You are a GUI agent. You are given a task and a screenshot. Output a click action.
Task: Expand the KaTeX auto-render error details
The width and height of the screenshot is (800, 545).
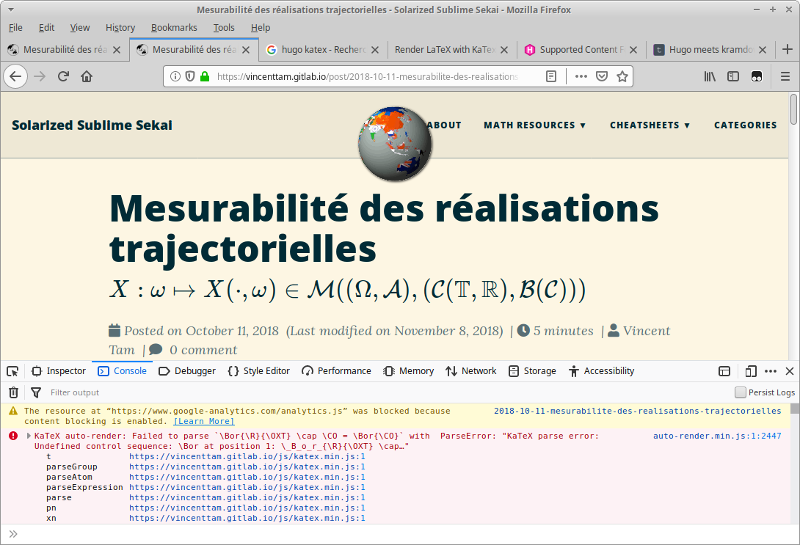[x=29, y=436]
